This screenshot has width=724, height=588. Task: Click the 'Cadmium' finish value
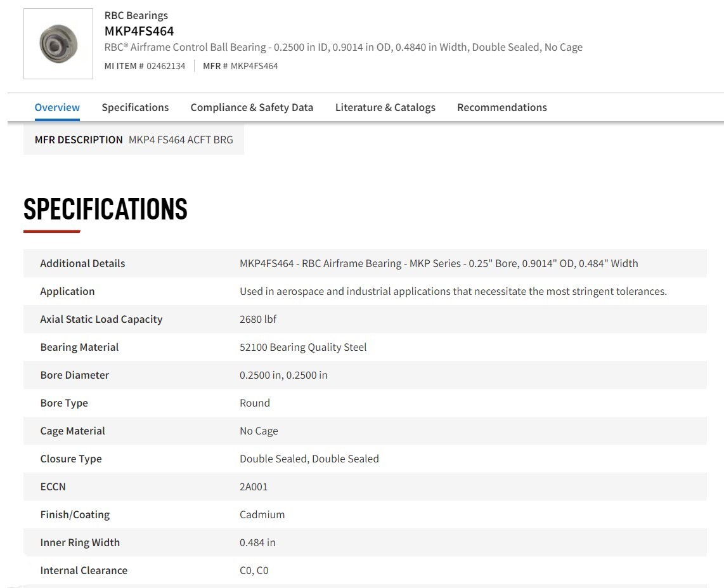pos(262,514)
